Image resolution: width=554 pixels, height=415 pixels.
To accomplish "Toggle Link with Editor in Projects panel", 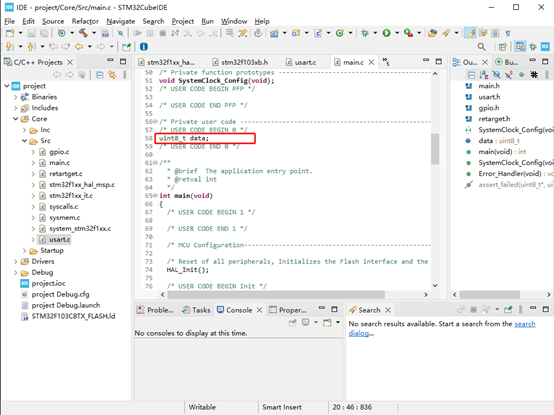I will 112,75.
